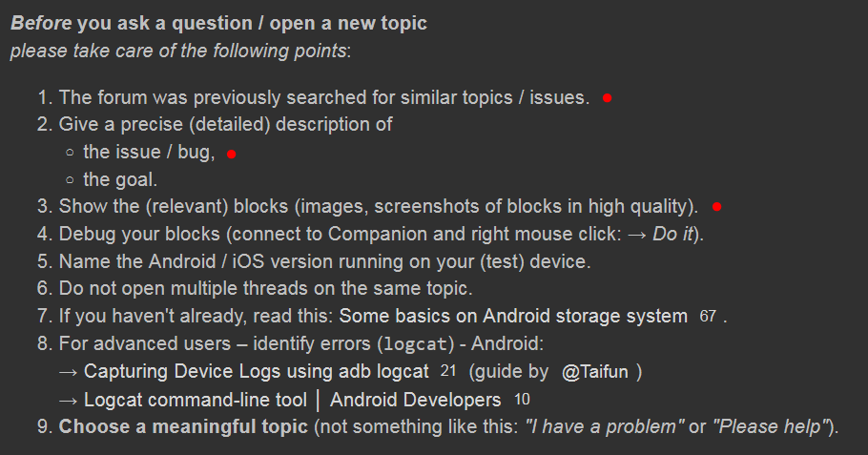Click the red dot after "in high quality)"

716,207
